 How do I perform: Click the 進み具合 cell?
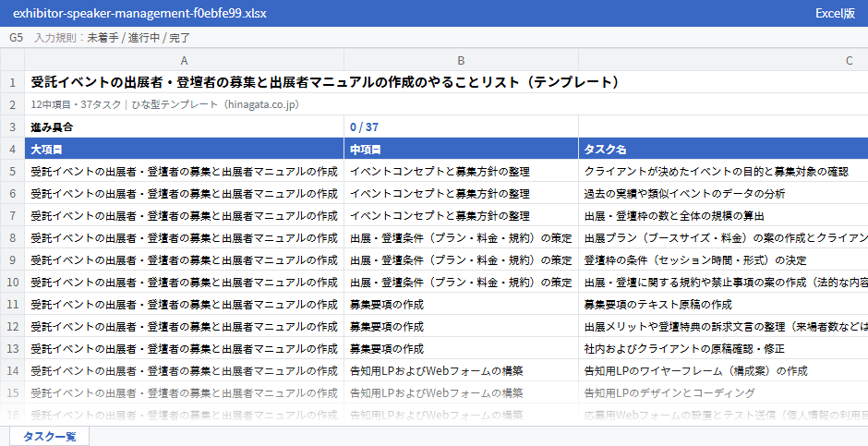(x=185, y=127)
